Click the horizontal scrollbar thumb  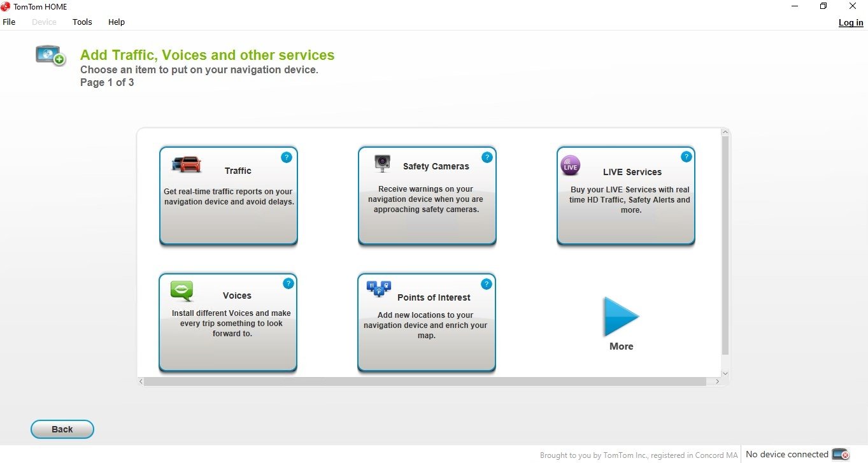pyautogui.click(x=425, y=381)
